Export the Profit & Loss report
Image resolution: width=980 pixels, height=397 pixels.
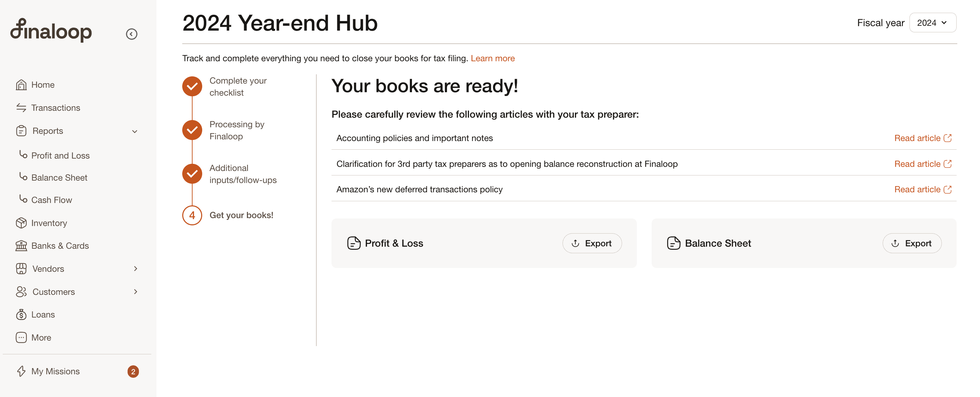(592, 243)
